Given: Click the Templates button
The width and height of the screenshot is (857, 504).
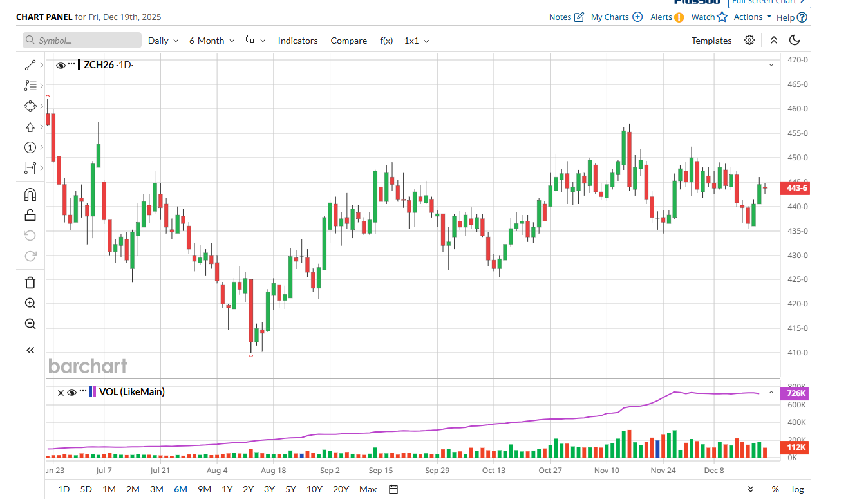Looking at the screenshot, I should coord(711,41).
